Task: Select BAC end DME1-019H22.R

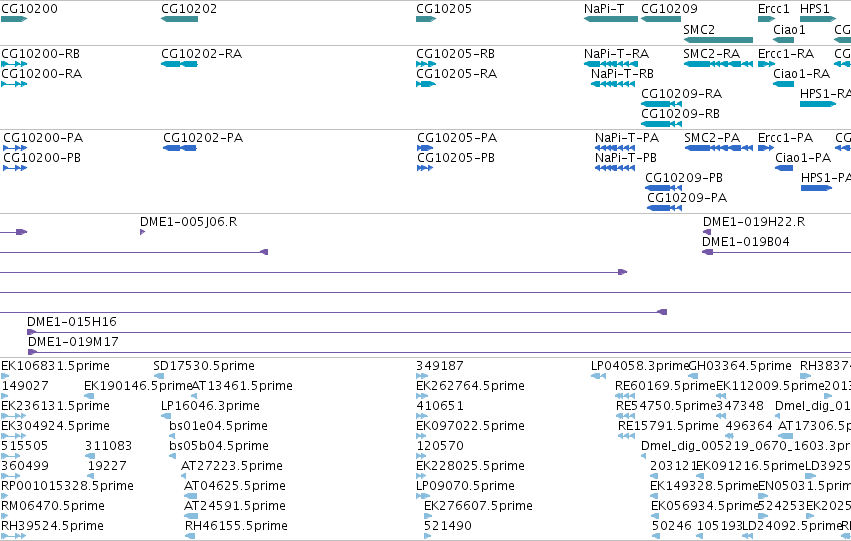Action: 754,222
